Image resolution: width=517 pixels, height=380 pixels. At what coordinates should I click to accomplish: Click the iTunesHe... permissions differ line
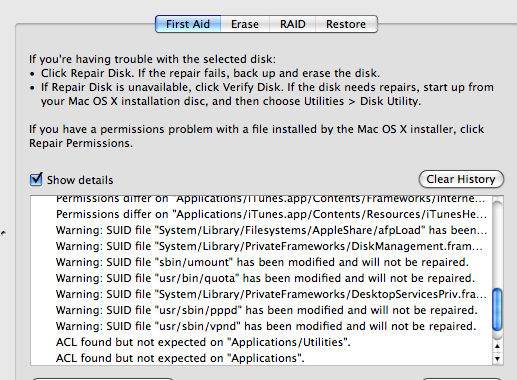coord(271,214)
